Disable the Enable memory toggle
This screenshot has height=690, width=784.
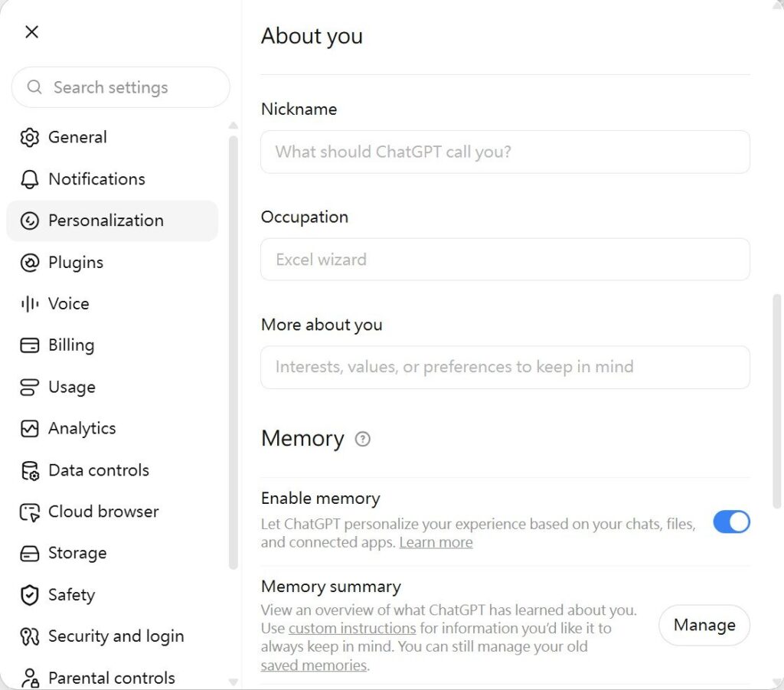point(731,522)
